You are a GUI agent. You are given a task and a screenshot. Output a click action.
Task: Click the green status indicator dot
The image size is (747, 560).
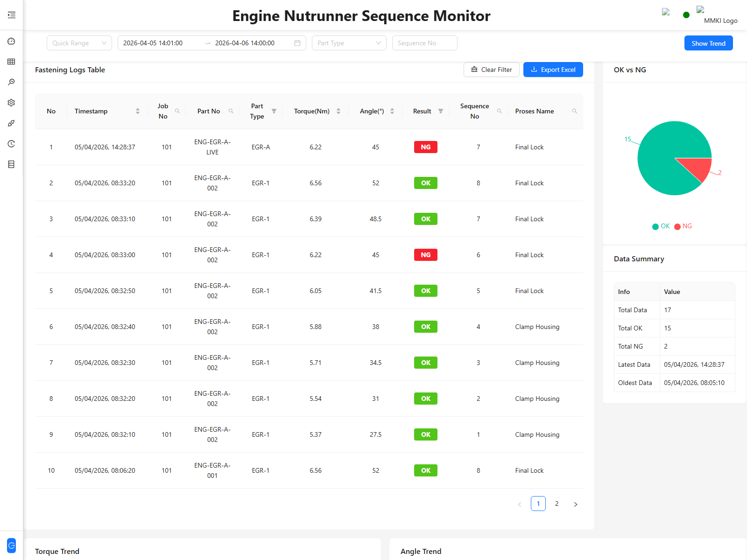click(686, 15)
